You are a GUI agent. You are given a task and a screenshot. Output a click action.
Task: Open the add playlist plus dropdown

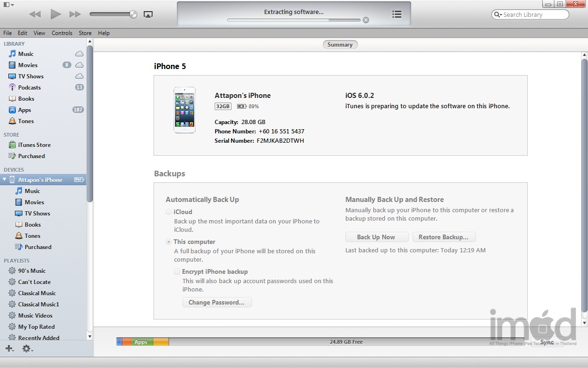coord(9,348)
